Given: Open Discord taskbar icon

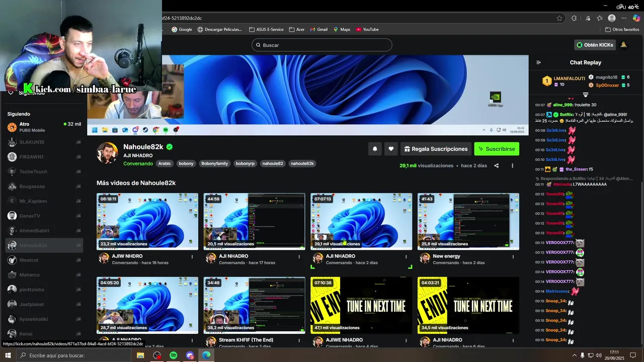Looking at the screenshot, I should 190,355.
